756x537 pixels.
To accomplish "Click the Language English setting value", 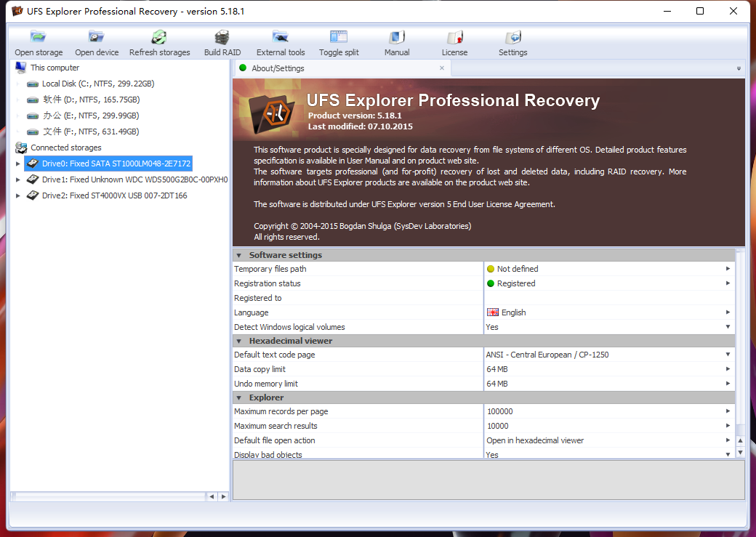I will coord(513,312).
